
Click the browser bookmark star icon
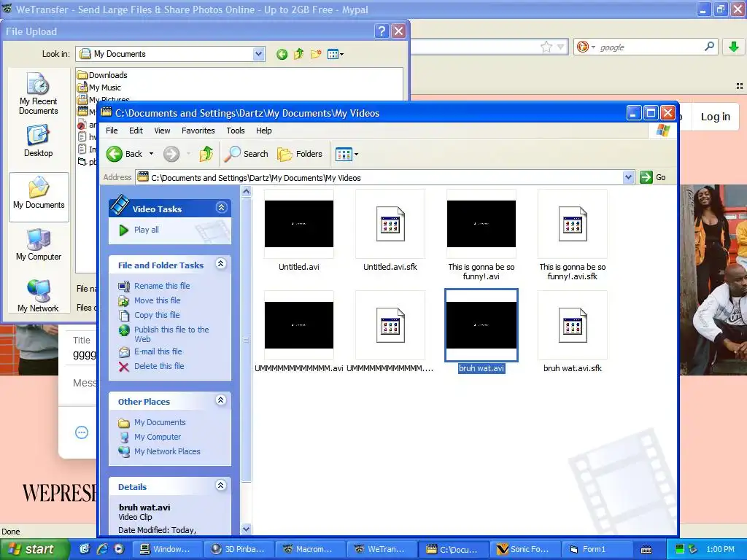[546, 47]
